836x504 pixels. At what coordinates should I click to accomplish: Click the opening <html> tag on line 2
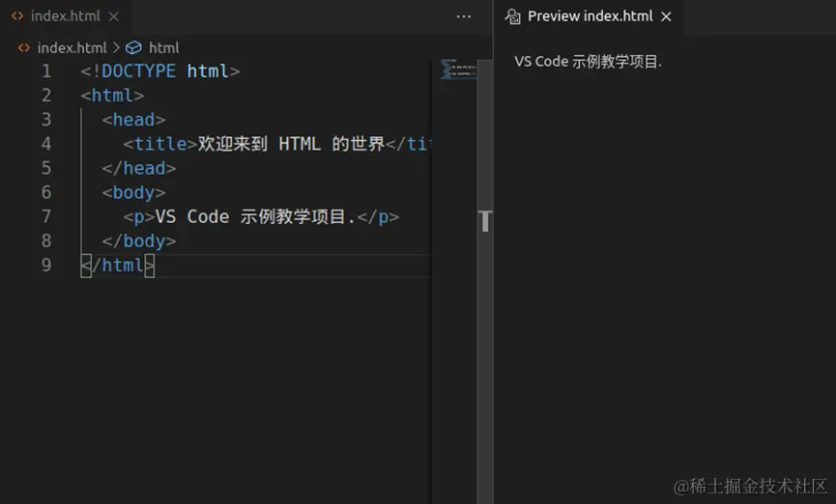coord(112,96)
